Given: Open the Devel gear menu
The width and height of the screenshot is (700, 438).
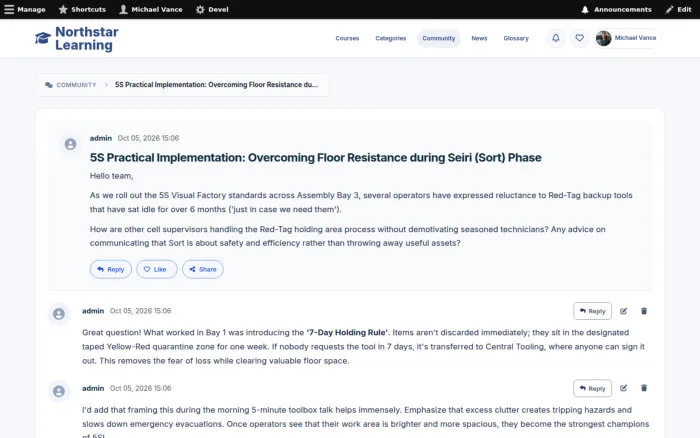Looking at the screenshot, I should [x=212, y=9].
